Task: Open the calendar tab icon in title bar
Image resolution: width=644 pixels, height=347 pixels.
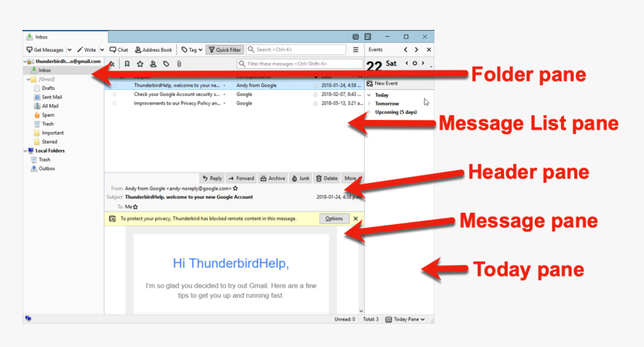Action: (356, 37)
